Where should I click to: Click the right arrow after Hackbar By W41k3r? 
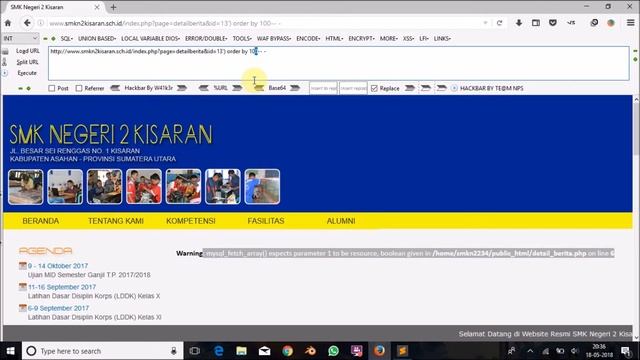(182, 88)
